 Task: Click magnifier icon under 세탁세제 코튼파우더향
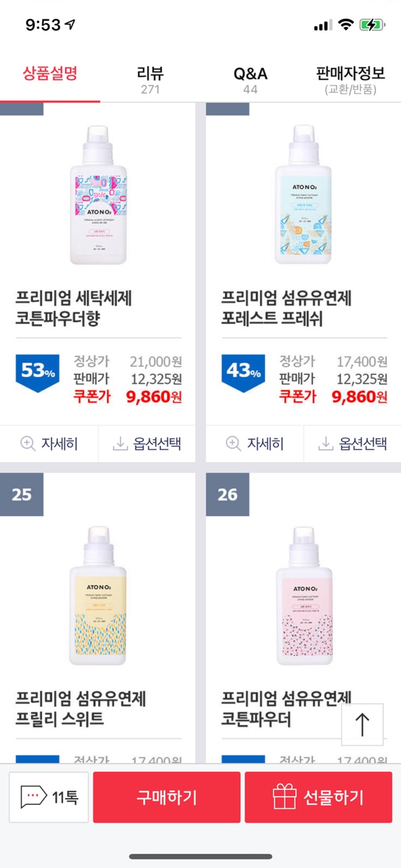pyautogui.click(x=27, y=443)
